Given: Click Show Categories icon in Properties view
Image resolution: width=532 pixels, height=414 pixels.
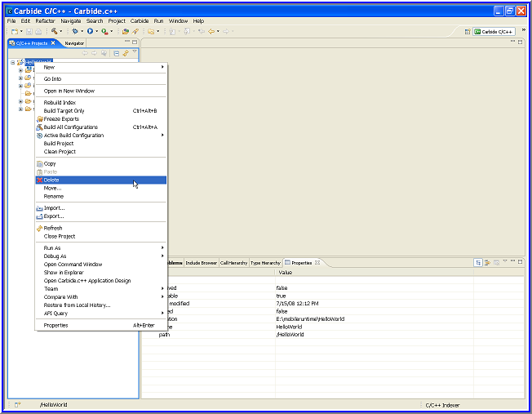Looking at the screenshot, I should [x=479, y=262].
